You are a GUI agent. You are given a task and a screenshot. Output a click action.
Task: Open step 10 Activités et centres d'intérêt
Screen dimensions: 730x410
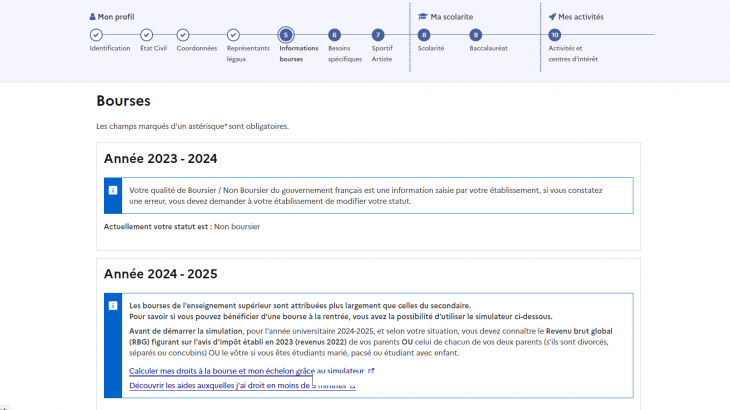tap(555, 35)
